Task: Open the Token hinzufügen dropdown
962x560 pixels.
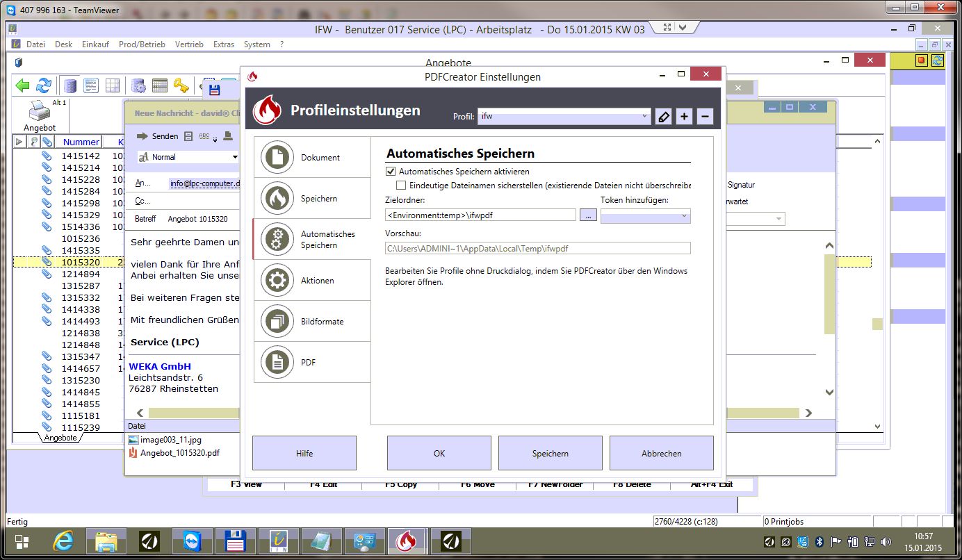Action: point(645,216)
